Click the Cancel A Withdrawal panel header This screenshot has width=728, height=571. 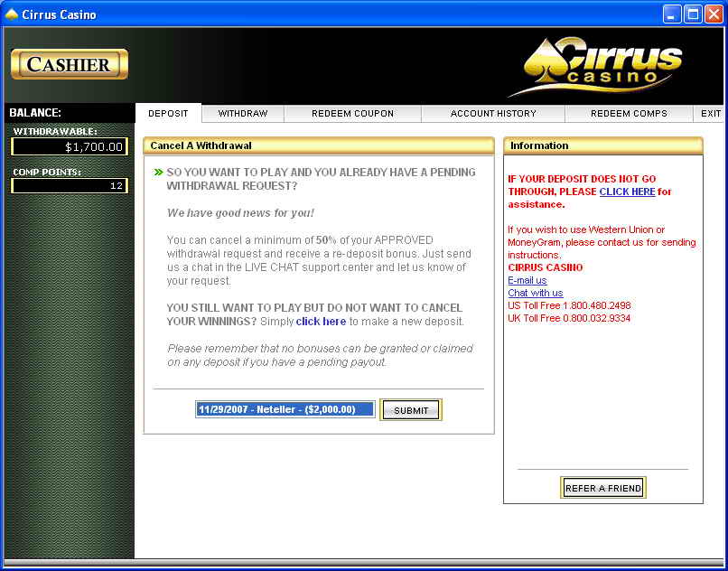pyautogui.click(x=319, y=145)
